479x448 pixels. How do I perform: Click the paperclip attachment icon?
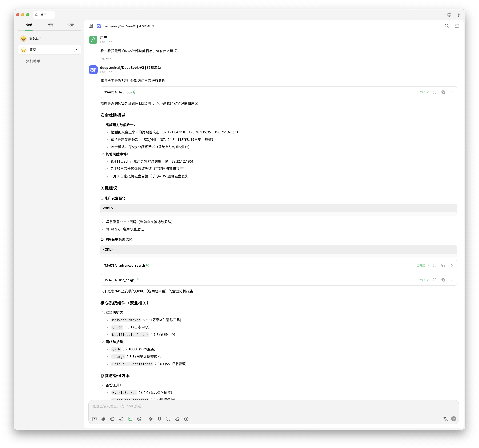[103, 419]
